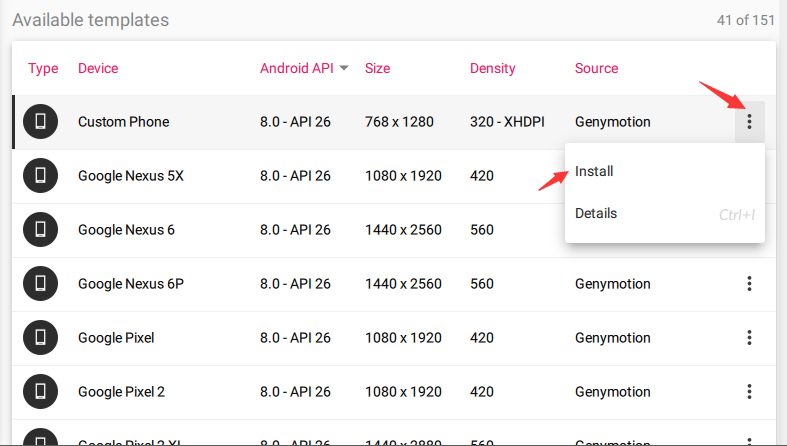Click Genymotion source in Google Nexus 6P row
Screen dimensions: 787x446
(x=612, y=284)
